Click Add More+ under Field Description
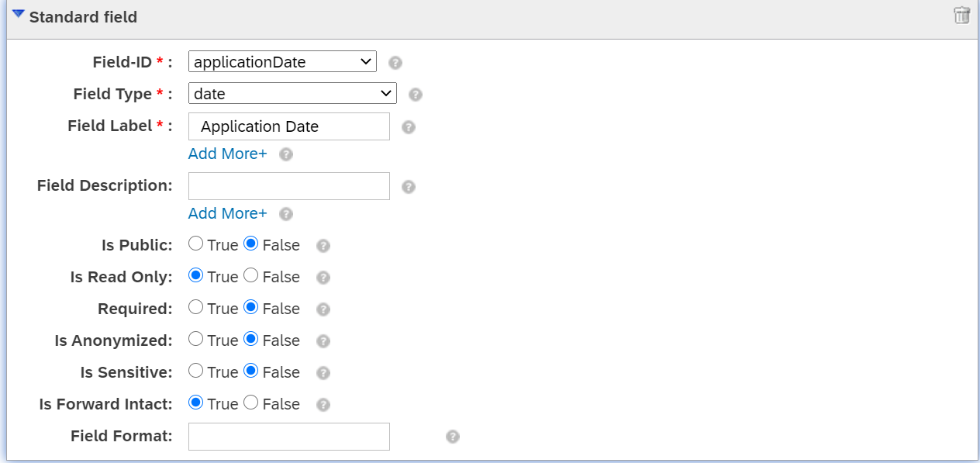Screen dimensions: 980x463 point(227,213)
